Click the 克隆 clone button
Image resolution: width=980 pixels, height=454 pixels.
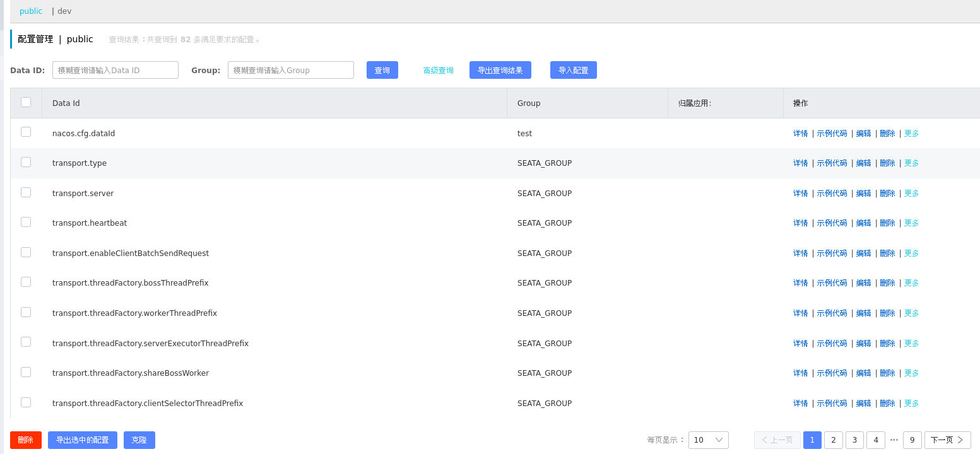pos(139,439)
